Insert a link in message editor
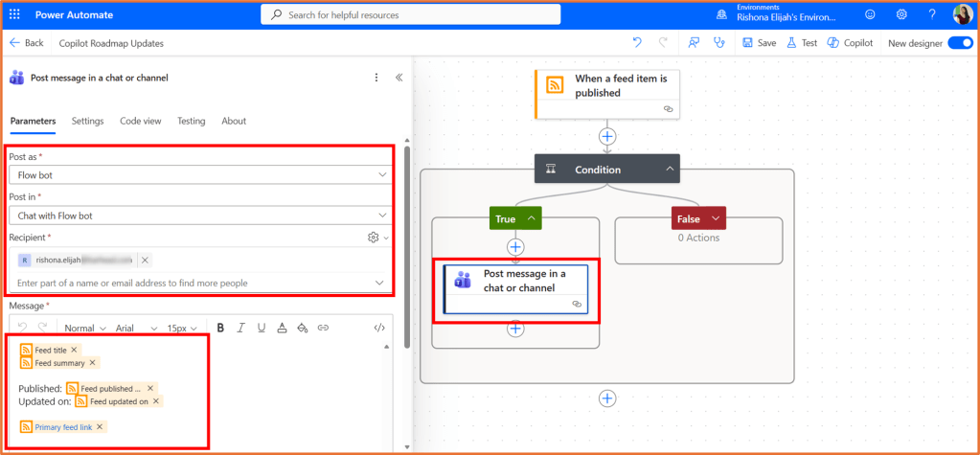Viewport: 980px width, 455px height. 323,328
